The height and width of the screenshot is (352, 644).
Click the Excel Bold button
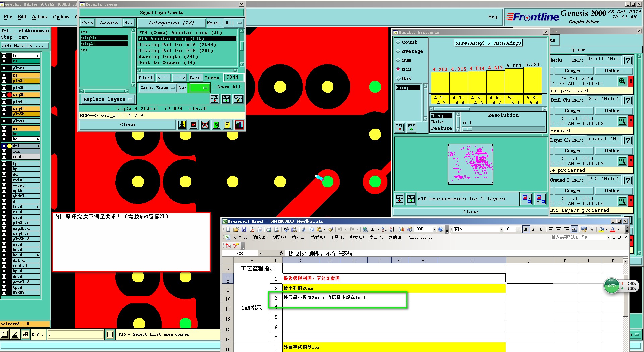pyautogui.click(x=526, y=229)
